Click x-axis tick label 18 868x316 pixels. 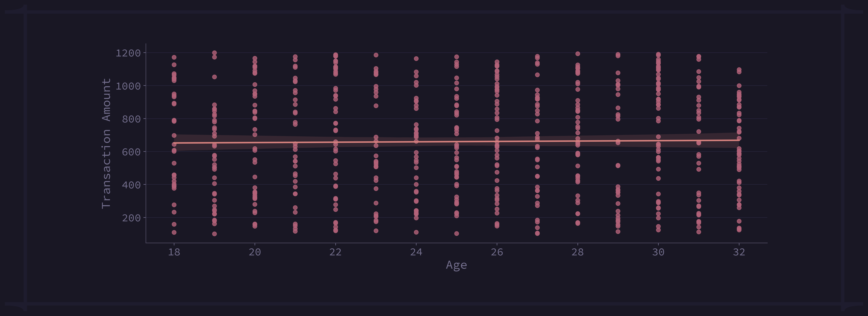point(174,252)
